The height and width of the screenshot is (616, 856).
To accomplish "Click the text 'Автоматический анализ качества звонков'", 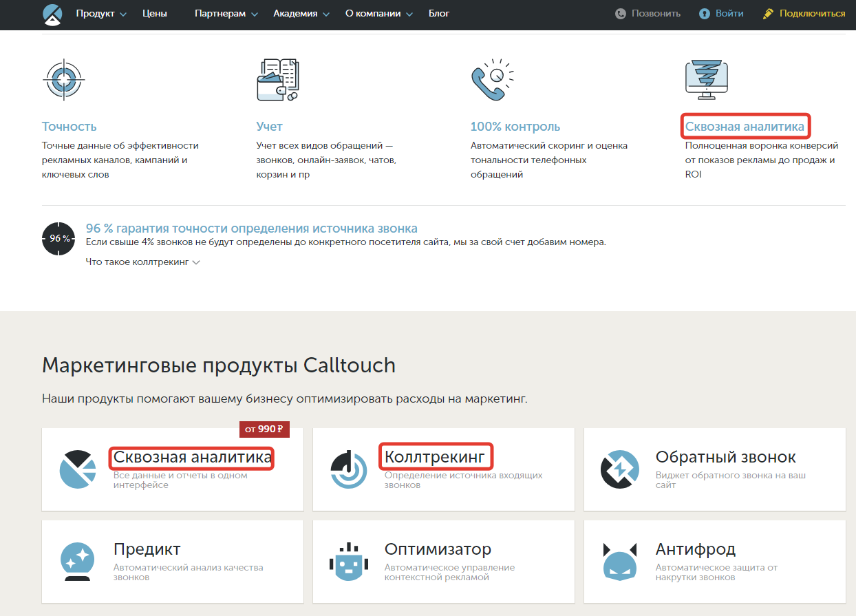I will [189, 572].
